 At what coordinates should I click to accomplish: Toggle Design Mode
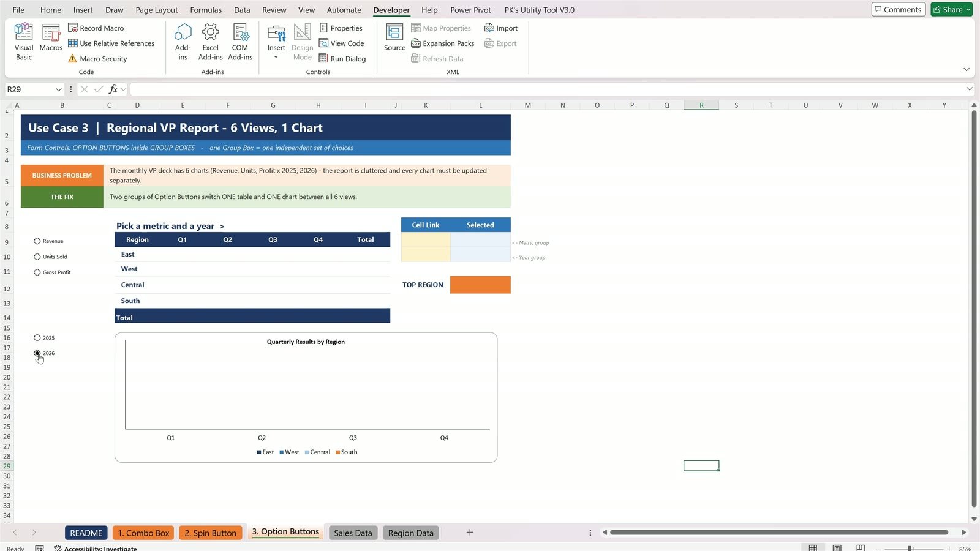point(302,42)
